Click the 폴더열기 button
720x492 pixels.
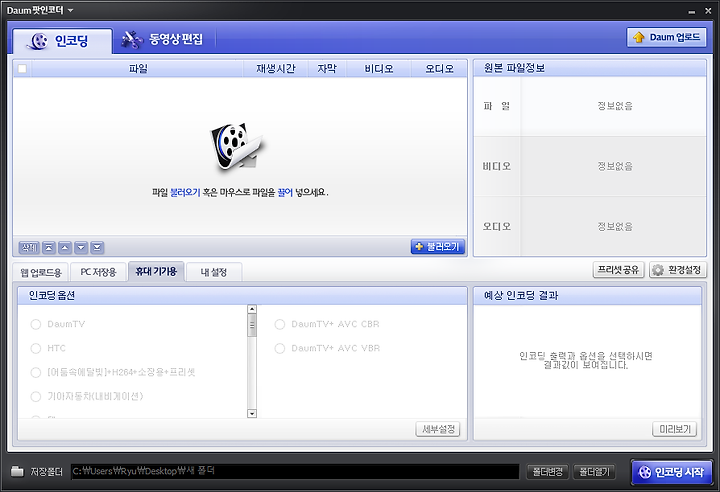point(594,472)
